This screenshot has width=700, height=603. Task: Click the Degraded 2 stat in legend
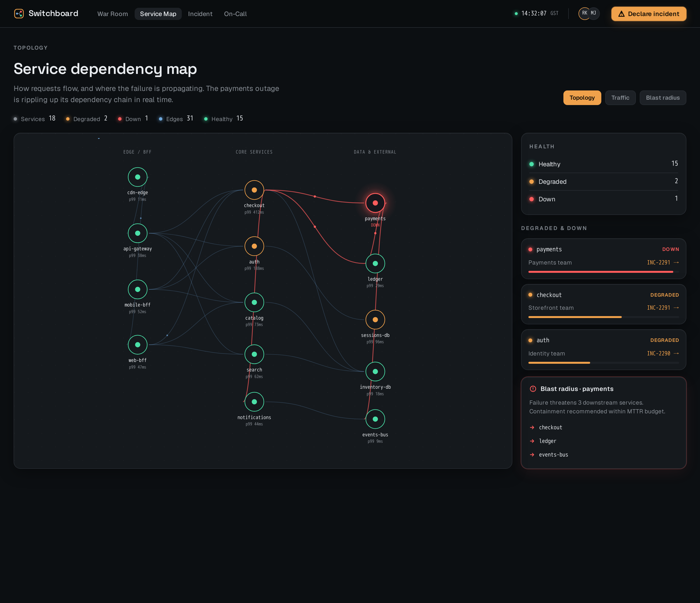pos(87,119)
